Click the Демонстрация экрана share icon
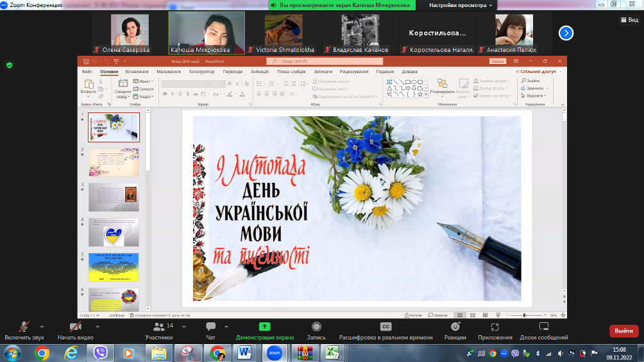The height and width of the screenshot is (362, 644). pyautogui.click(x=264, y=327)
